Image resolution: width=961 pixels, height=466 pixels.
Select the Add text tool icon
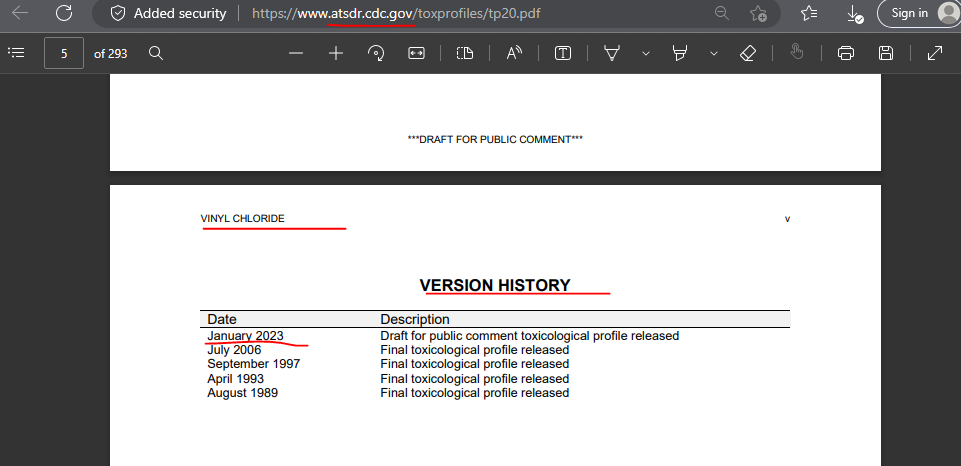point(563,53)
